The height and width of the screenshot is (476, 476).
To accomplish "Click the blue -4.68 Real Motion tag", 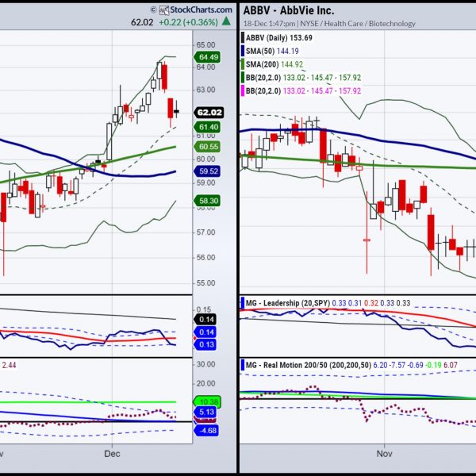I will 206,431.
